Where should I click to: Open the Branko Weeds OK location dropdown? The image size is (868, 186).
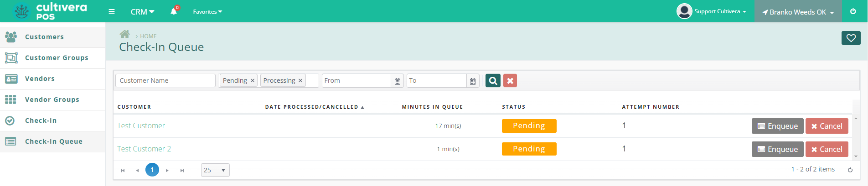coord(798,12)
